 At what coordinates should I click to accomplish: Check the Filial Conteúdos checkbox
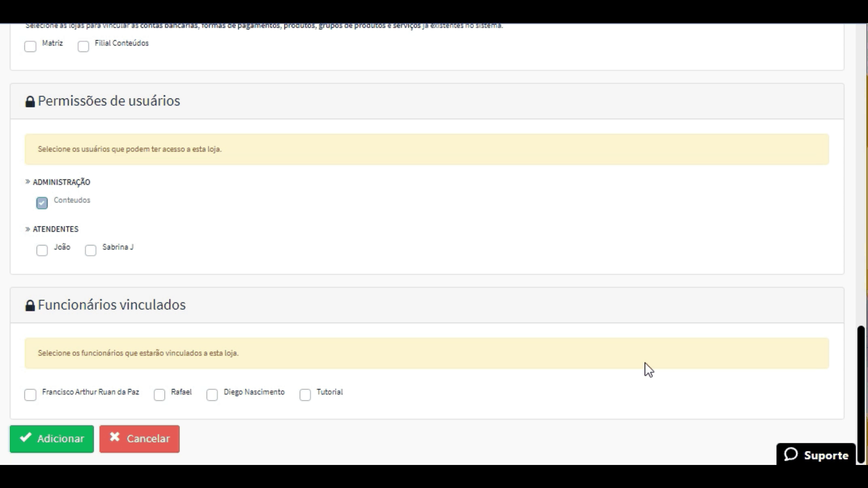(x=83, y=47)
